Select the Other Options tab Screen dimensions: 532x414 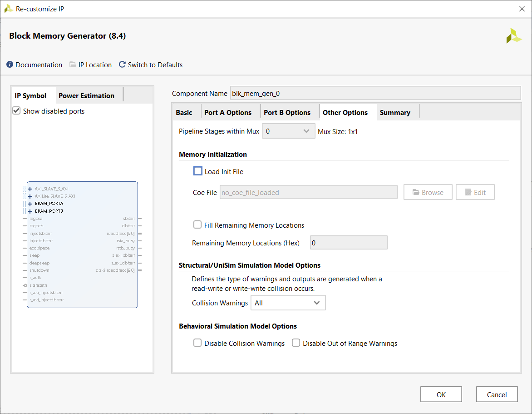[x=345, y=112]
